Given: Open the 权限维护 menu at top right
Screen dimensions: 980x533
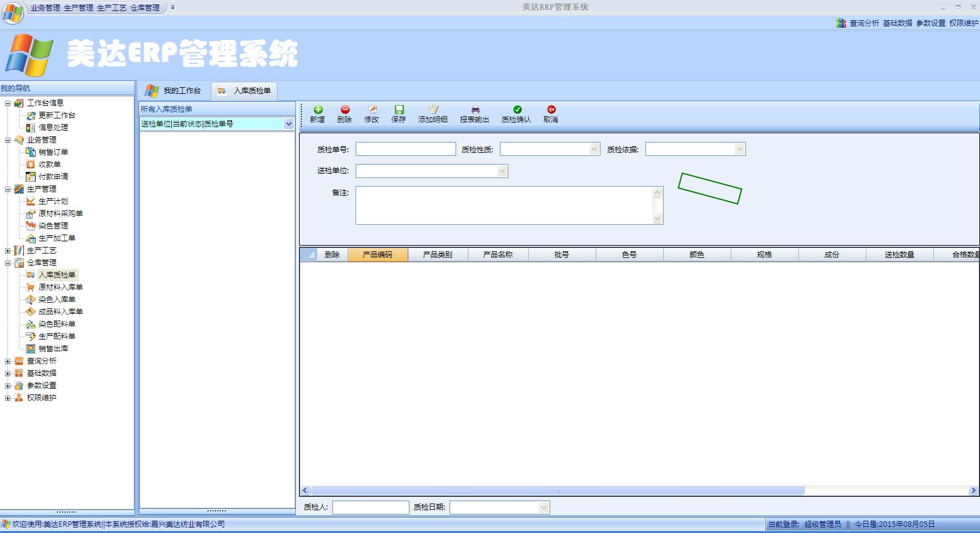Looking at the screenshot, I should tap(964, 23).
